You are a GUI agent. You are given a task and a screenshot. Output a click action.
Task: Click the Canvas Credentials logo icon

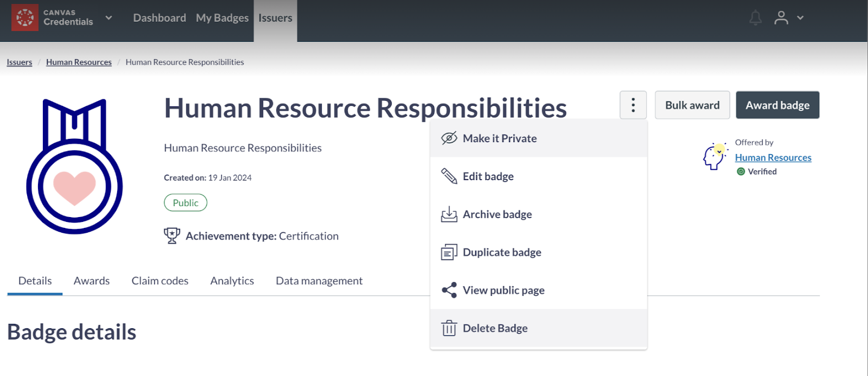pyautogui.click(x=25, y=17)
